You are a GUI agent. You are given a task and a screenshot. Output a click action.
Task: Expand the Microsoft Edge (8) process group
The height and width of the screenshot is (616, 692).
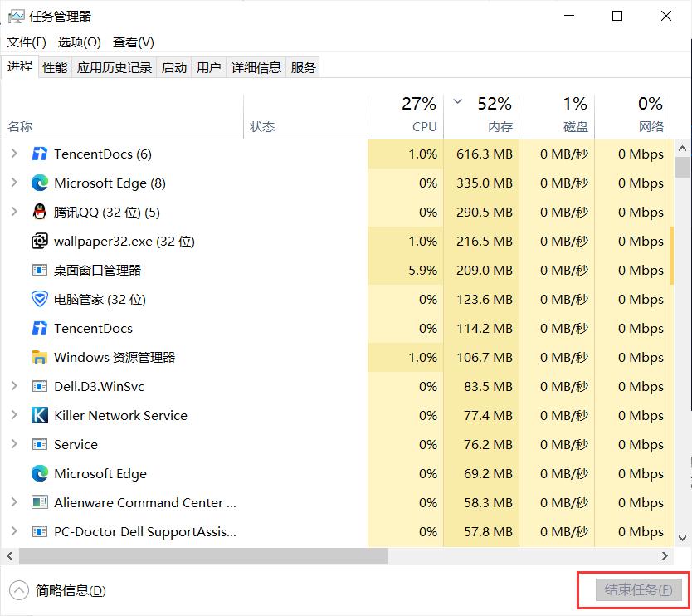[x=15, y=183]
